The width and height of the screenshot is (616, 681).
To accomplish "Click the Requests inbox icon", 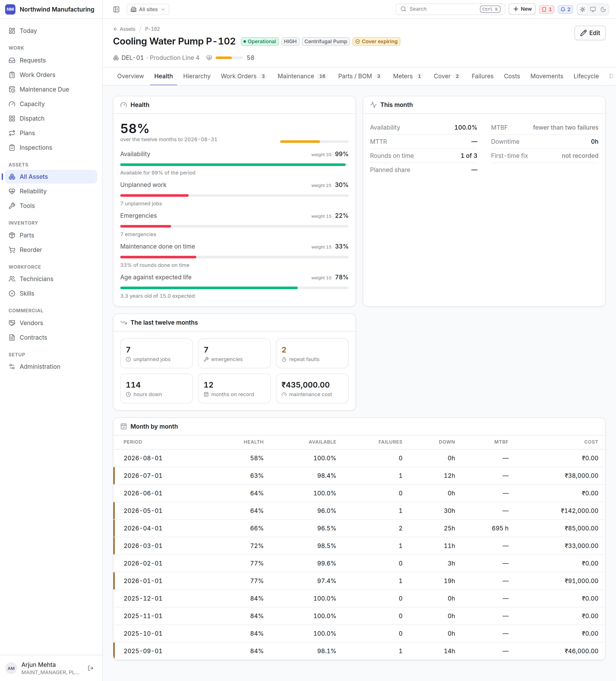I will point(12,60).
